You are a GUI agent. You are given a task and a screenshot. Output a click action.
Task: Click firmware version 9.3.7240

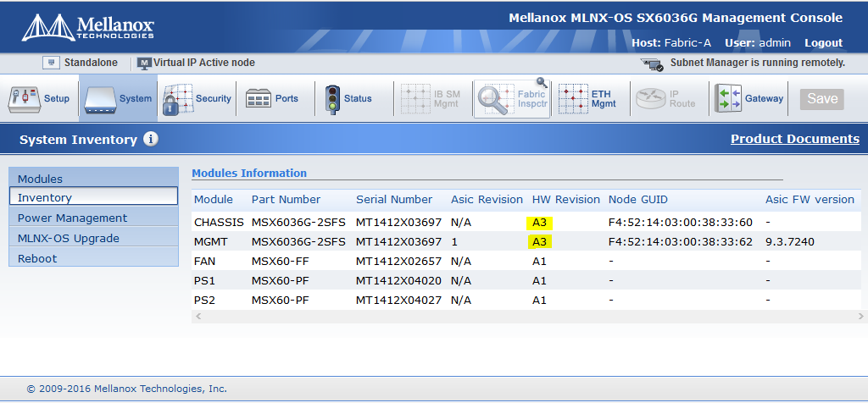[790, 242]
